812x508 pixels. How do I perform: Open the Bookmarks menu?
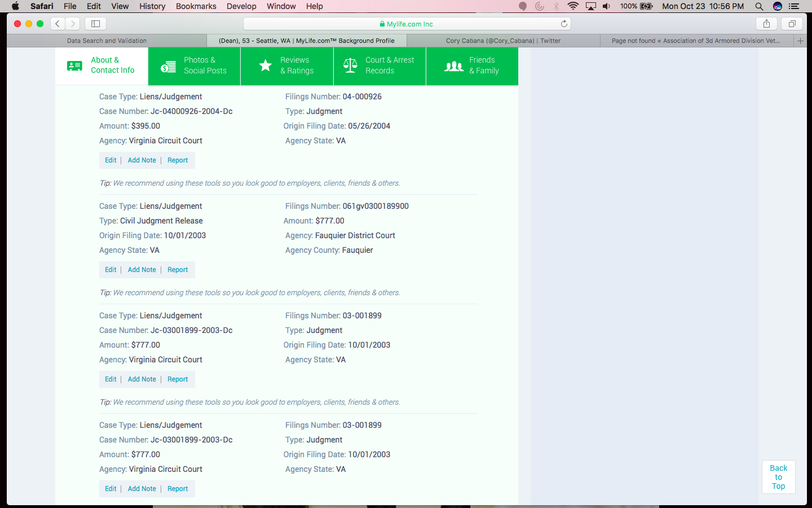(196, 6)
